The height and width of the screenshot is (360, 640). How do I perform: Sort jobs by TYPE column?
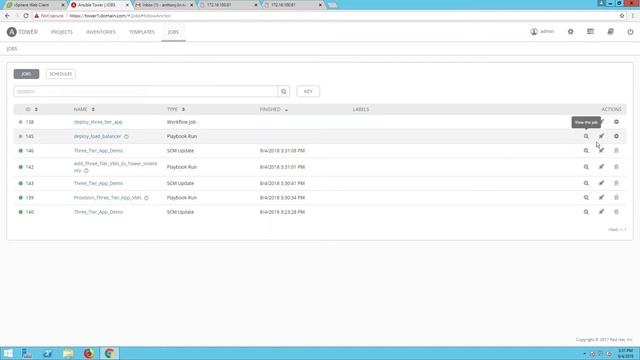[x=176, y=109]
